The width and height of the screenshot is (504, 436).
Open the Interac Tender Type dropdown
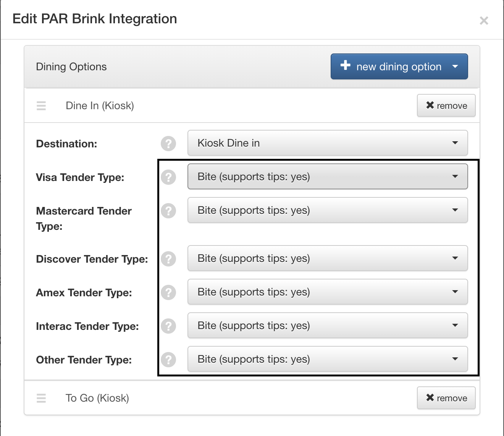[x=328, y=325]
